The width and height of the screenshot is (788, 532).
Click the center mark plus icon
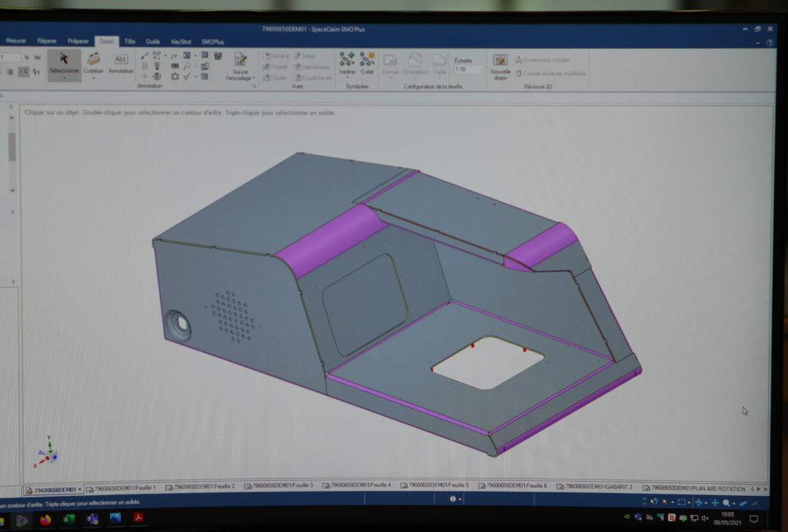[145, 77]
